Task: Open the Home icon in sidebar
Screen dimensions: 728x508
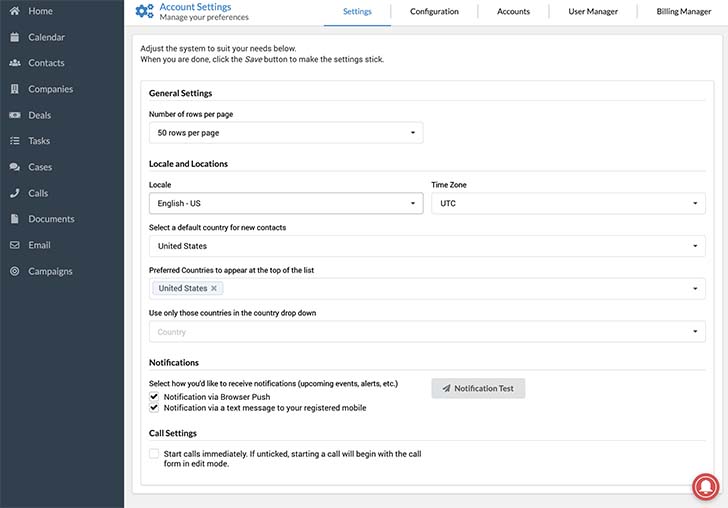Action: 14,11
